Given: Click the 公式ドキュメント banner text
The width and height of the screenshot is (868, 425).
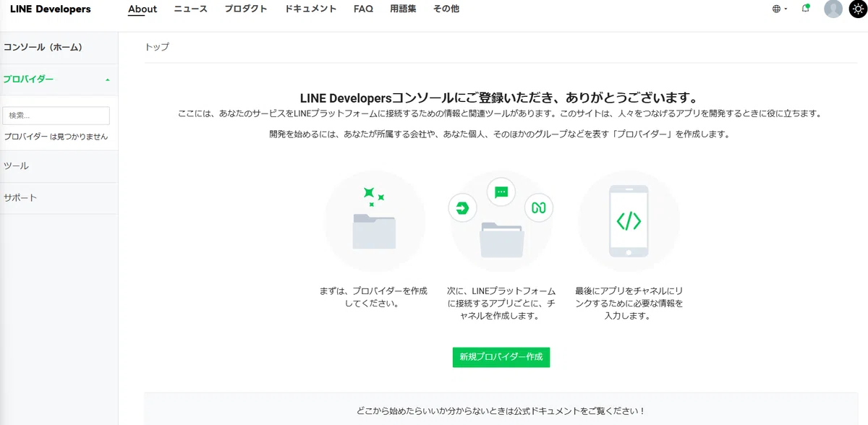Looking at the screenshot, I should (501, 411).
